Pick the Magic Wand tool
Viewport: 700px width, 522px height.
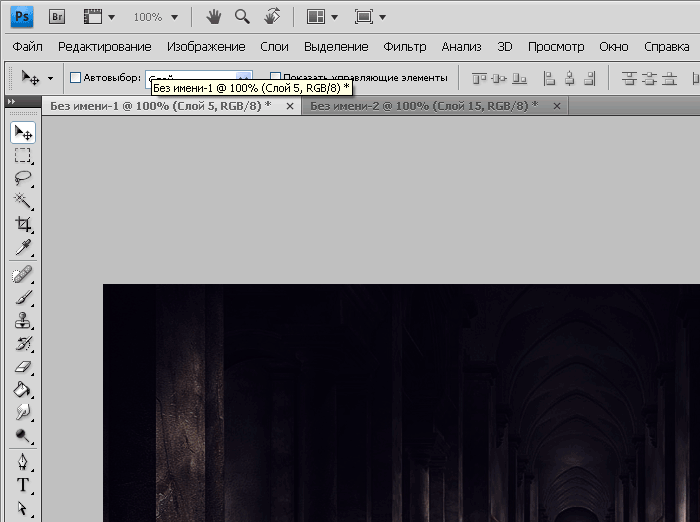coord(22,201)
